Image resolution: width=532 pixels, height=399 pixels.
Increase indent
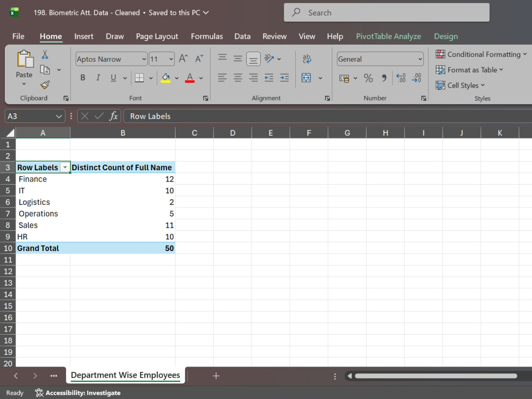click(284, 78)
